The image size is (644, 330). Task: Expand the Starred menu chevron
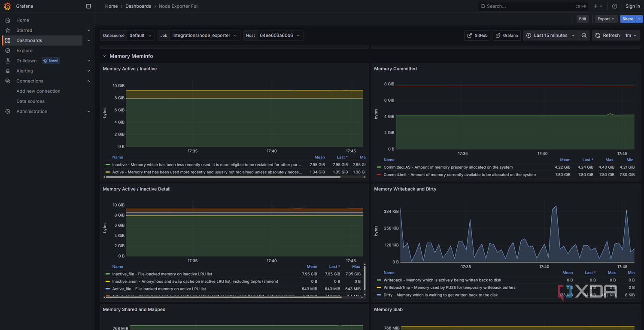[x=89, y=30]
